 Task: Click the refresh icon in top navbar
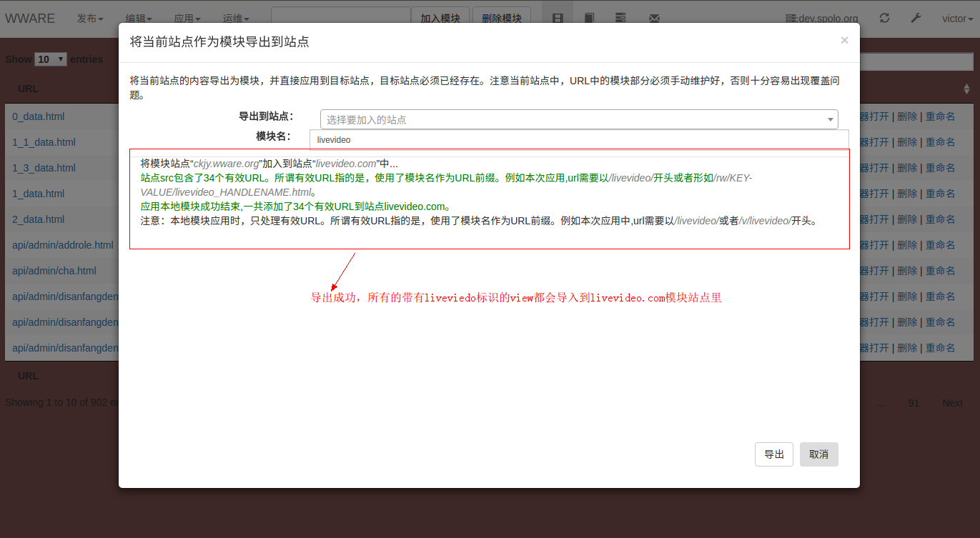tap(884, 19)
